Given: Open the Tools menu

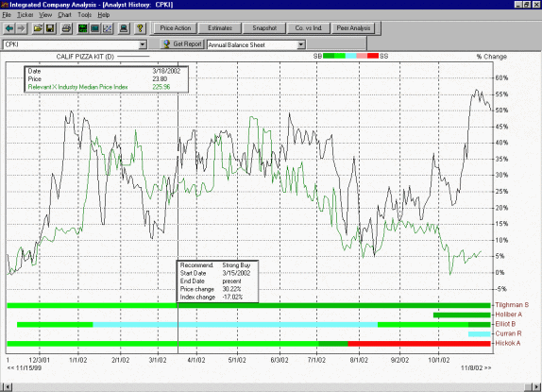Looking at the screenshot, I should pos(85,15).
